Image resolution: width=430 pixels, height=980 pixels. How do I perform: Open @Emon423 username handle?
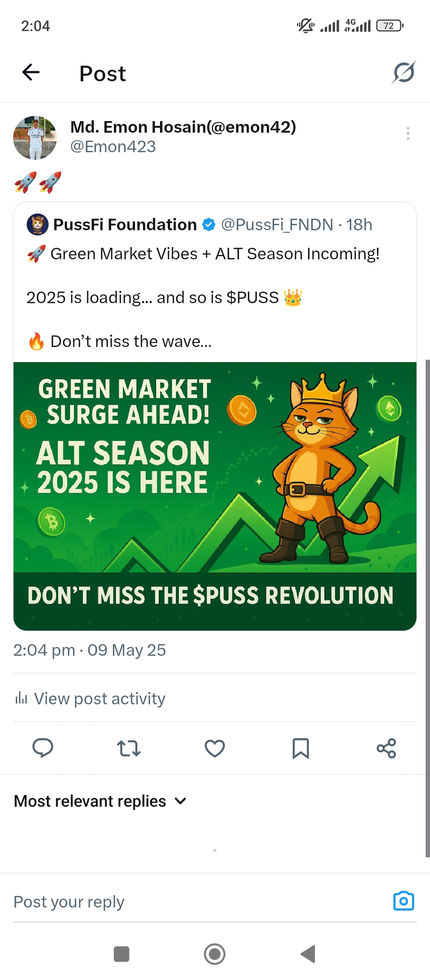113,147
